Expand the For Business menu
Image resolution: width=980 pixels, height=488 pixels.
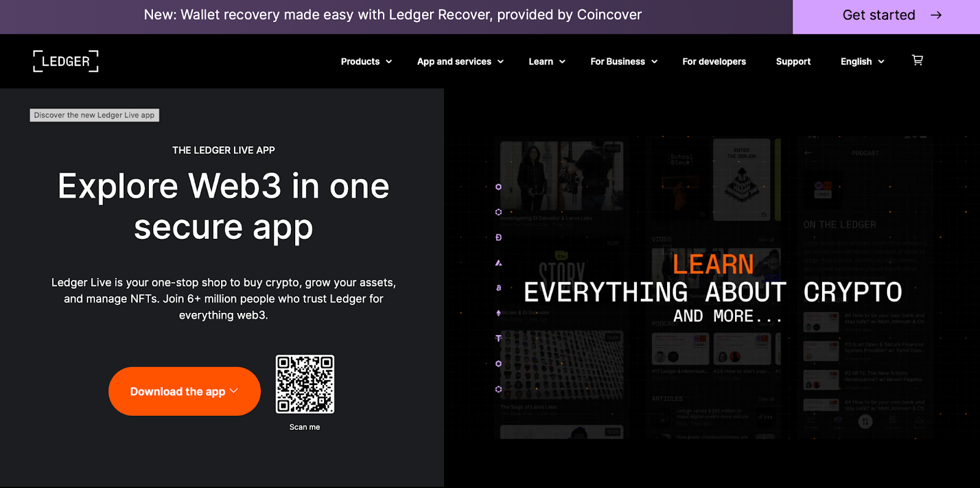[624, 61]
